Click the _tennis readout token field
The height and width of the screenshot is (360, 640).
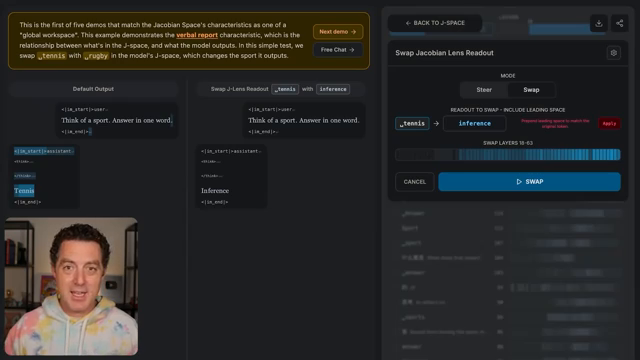[x=412, y=123]
